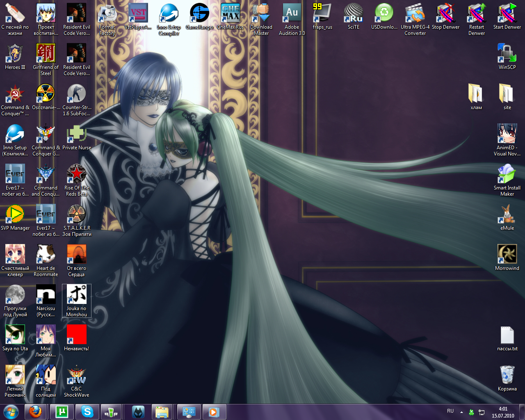Open the site folder
The width and height of the screenshot is (525, 420).
coord(507,97)
